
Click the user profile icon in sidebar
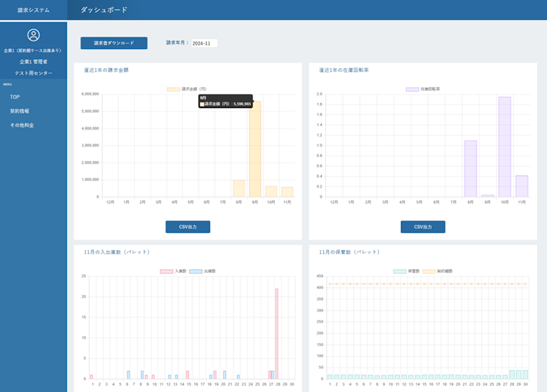(33, 35)
